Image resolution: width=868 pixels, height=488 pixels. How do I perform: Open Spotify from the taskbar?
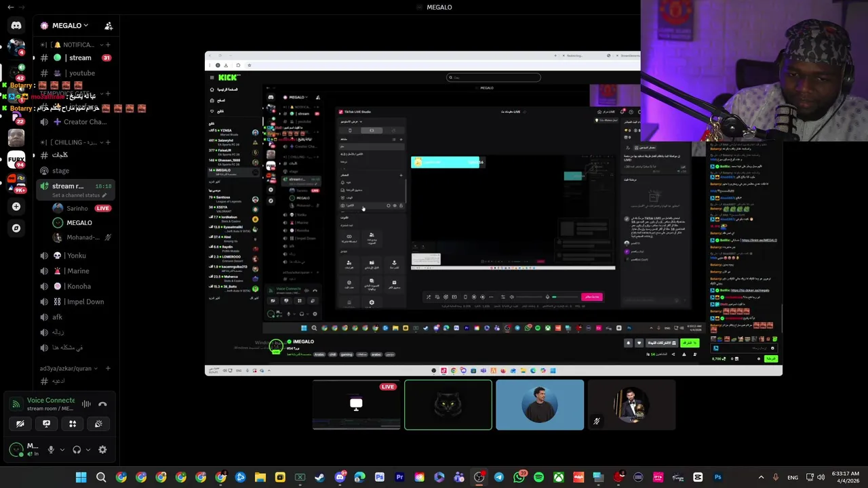[538, 477]
